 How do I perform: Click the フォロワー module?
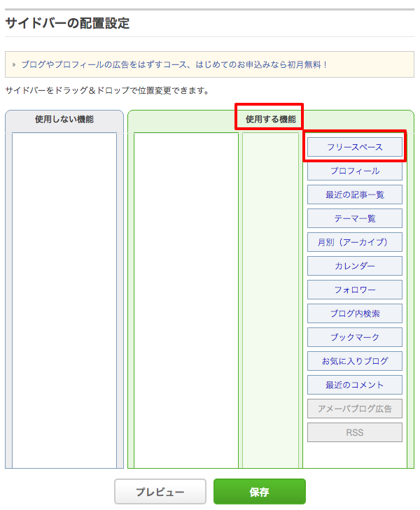click(x=355, y=290)
